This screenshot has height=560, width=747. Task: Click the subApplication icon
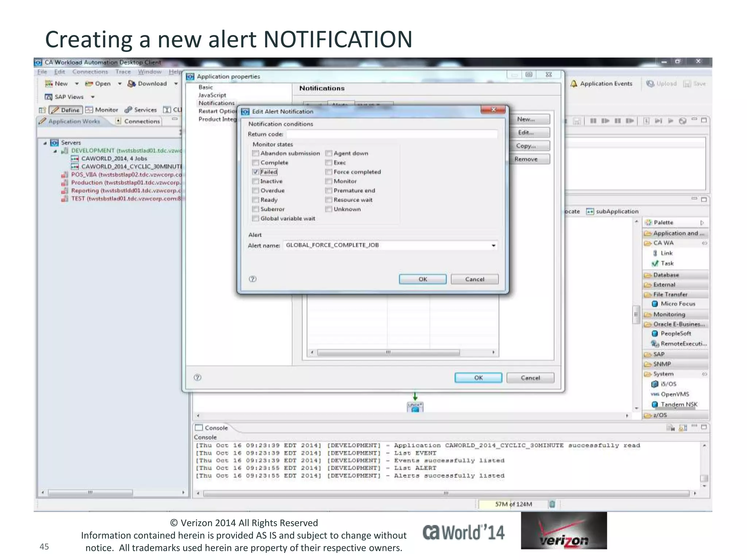tap(590, 211)
